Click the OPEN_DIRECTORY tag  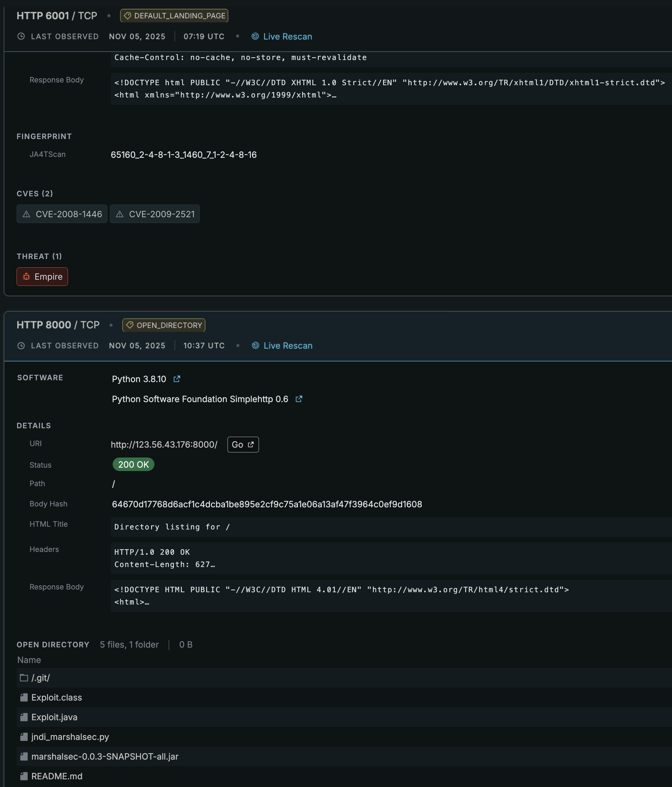pos(164,326)
